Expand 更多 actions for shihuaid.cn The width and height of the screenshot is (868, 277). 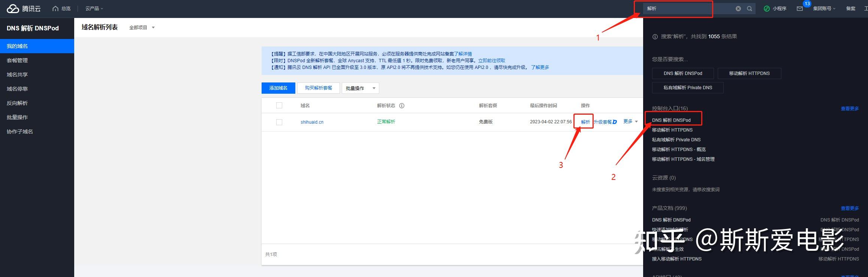tap(630, 121)
